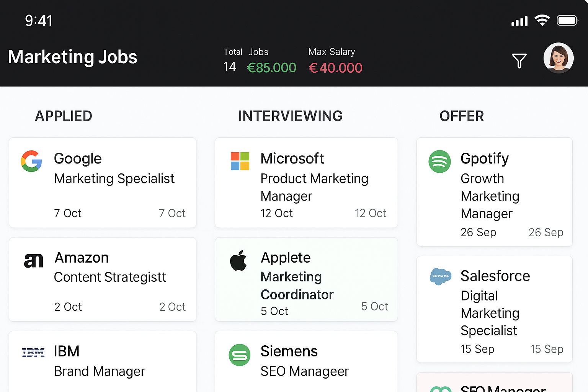Click the green Siemens logo icon
Viewport: 588px width, 392px height.
pos(240,355)
